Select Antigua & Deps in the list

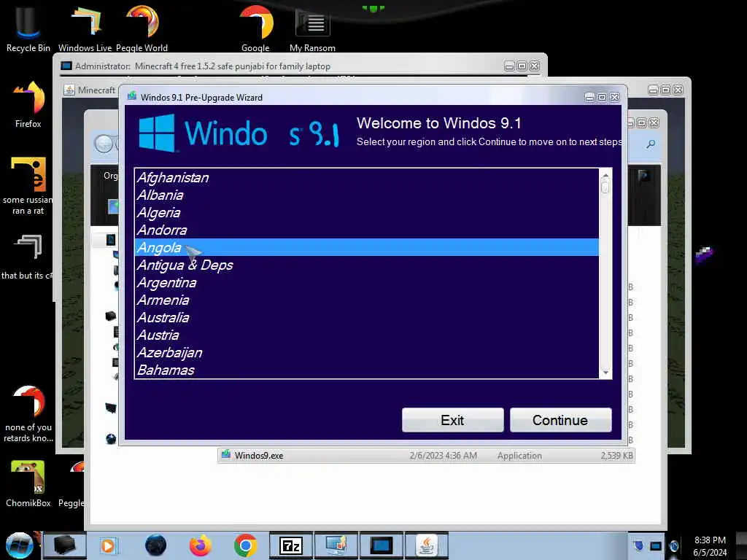pos(366,265)
